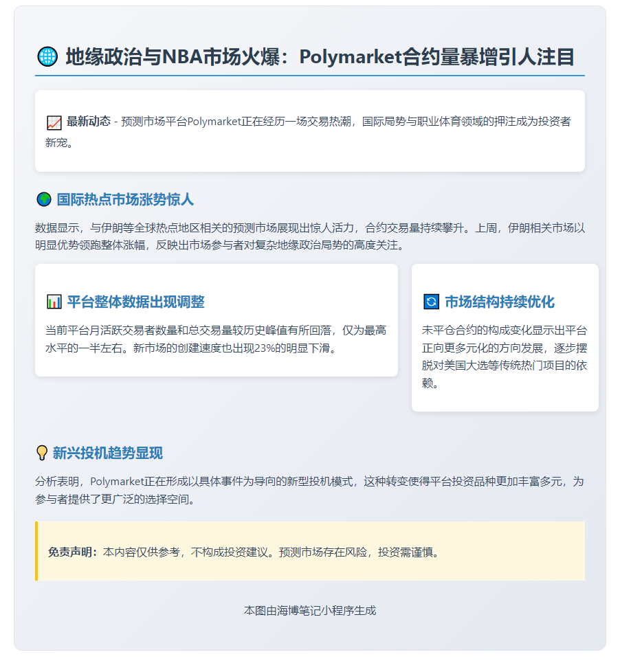Viewport: 620px width, 672px height.
Task: Select the heading 新兴投机趋势显现
Action: [108, 453]
